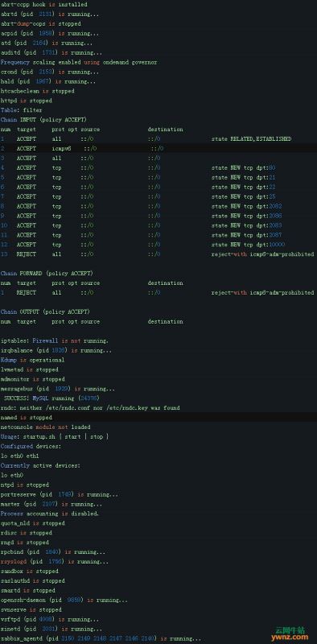The image size is (317, 644).
Task: Click 'httpd is stopped' line
Action: tap(27, 101)
